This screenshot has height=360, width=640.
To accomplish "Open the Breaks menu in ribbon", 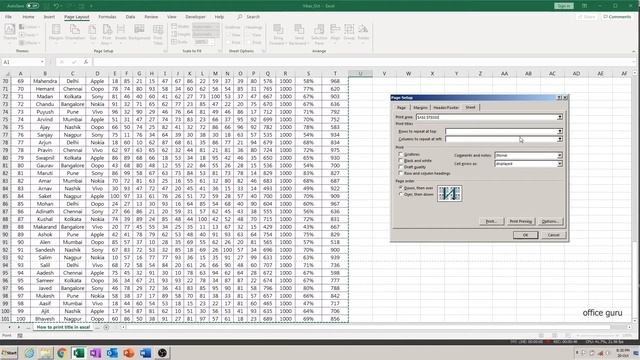I will tap(121, 33).
